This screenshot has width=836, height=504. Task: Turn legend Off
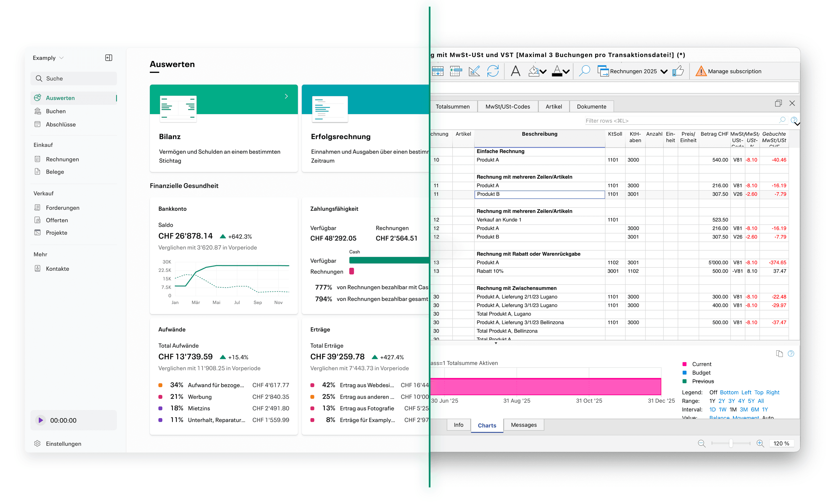click(x=713, y=392)
